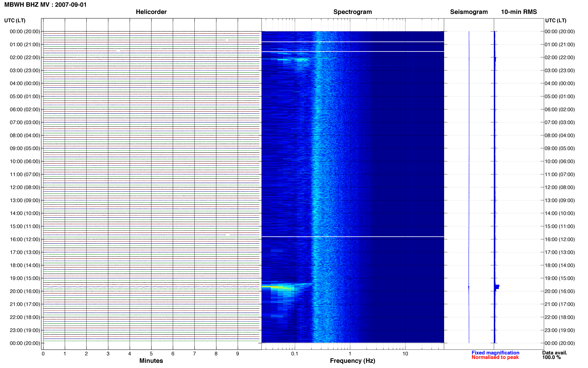Click the left 08:00 (04:00) time label
Viewport: 588px width, 368px height.
tap(25, 135)
